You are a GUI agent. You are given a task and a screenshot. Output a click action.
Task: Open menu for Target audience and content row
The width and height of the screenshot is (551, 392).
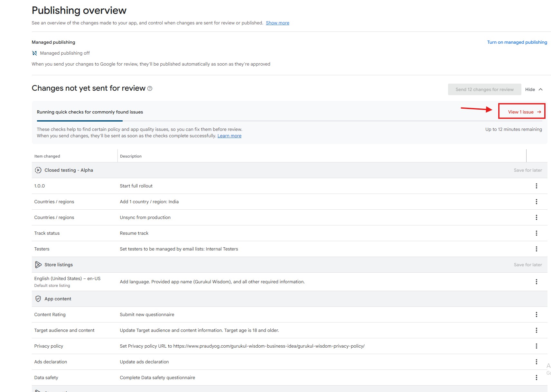[536, 330]
